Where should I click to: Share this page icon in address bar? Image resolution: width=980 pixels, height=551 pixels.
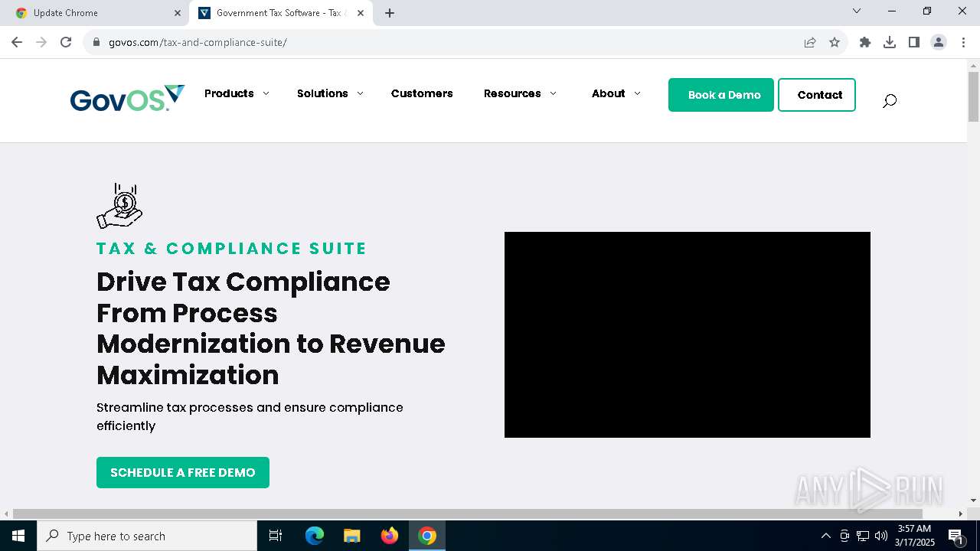[810, 42]
